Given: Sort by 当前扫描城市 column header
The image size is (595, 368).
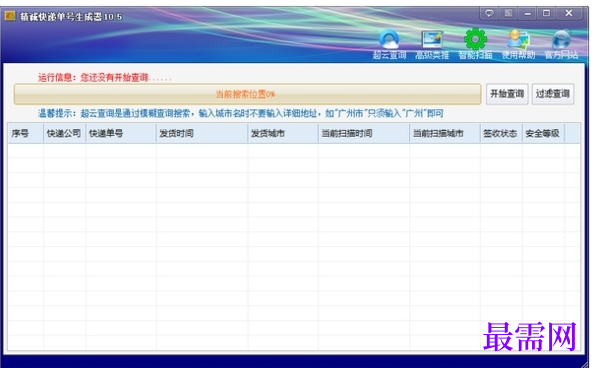Looking at the screenshot, I should tap(445, 133).
